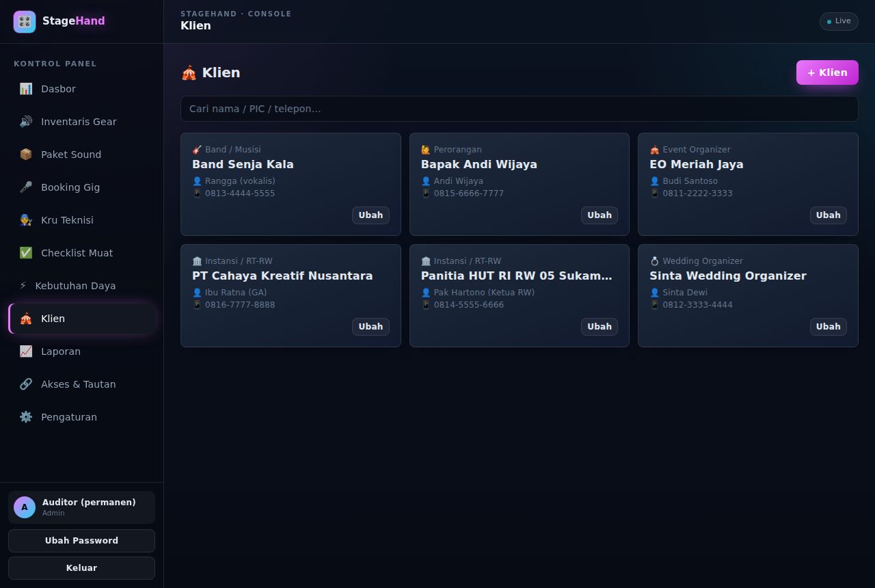
Task: Click Ubah on Bapak Andi Wijaya card
Action: click(x=600, y=215)
